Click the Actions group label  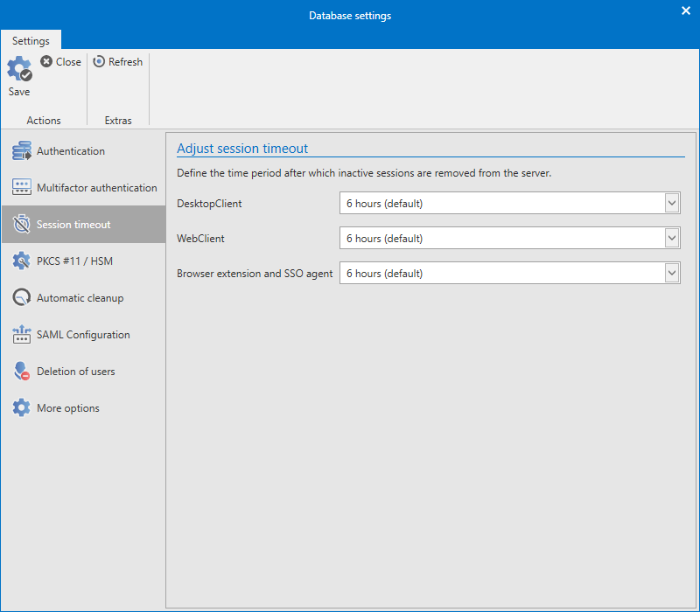(x=44, y=120)
